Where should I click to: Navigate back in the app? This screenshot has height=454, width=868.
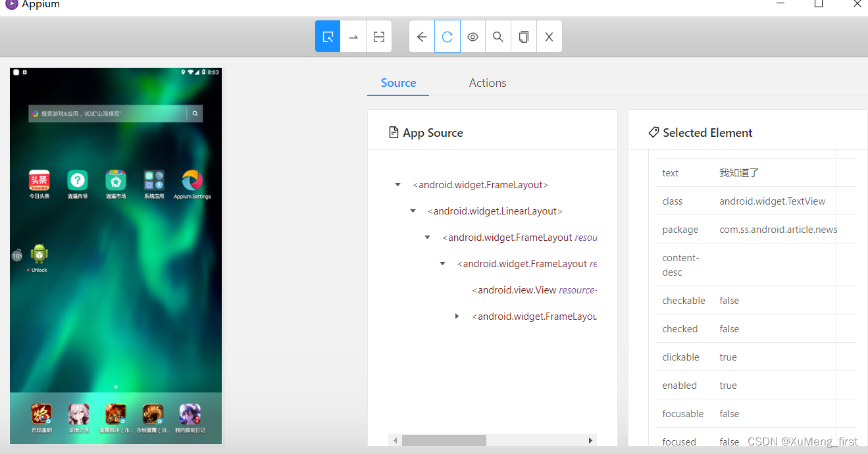tap(421, 36)
